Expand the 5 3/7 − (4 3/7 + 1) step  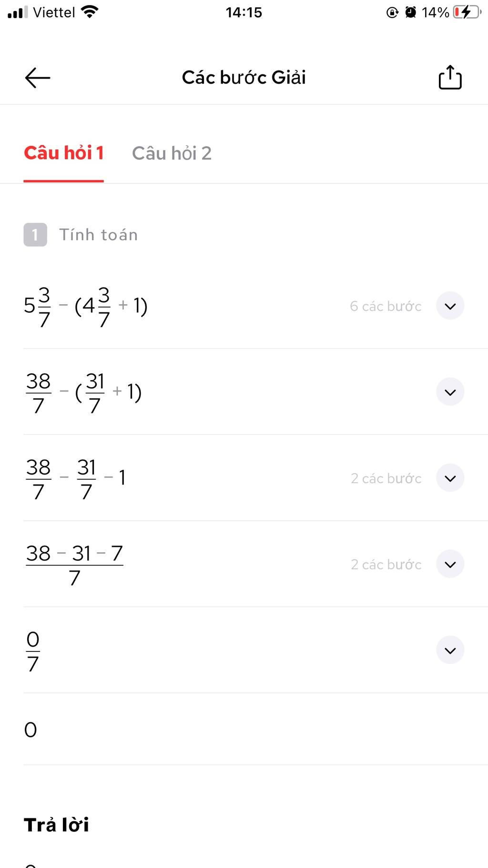[450, 306]
